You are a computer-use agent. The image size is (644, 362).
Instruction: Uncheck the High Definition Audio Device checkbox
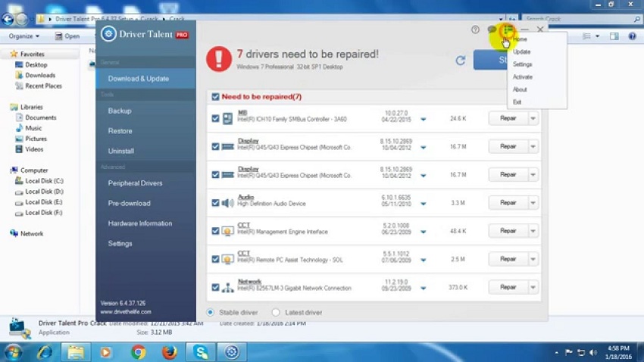click(x=215, y=203)
